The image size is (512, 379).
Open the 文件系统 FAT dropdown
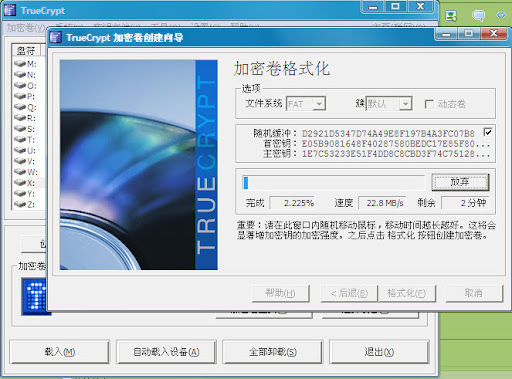coord(306,104)
